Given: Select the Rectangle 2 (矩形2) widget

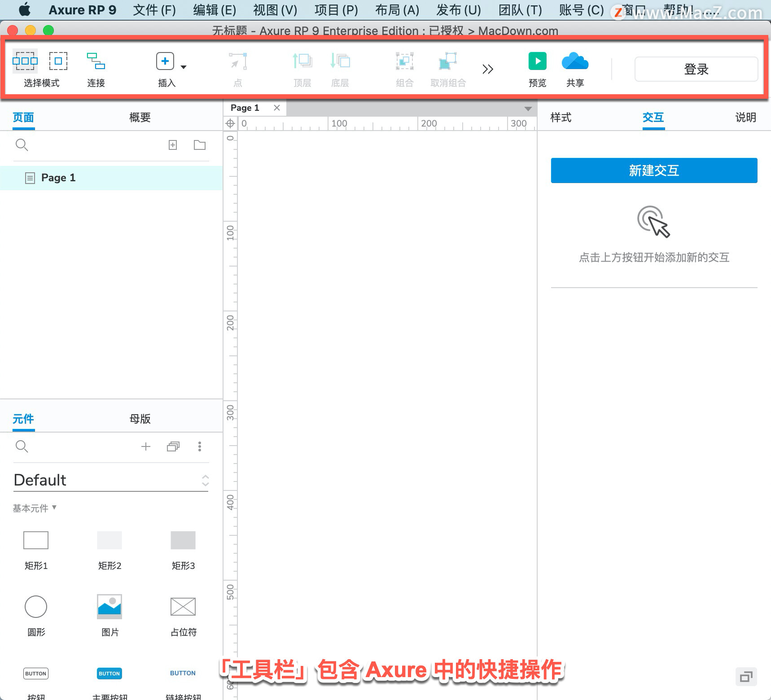Looking at the screenshot, I should (110, 540).
